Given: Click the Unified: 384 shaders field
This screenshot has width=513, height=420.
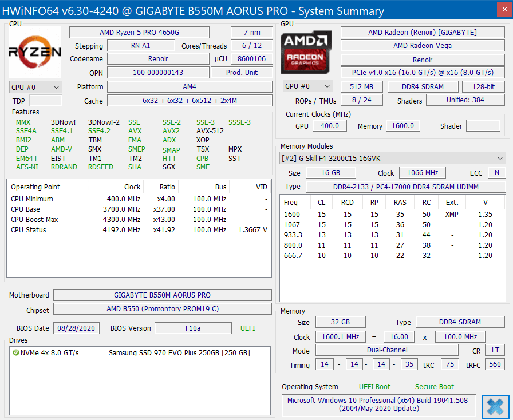Looking at the screenshot, I should (x=465, y=100).
